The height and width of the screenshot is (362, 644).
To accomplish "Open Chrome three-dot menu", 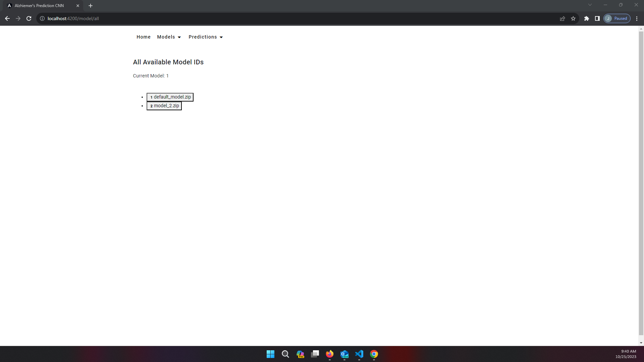I will pos(637,18).
